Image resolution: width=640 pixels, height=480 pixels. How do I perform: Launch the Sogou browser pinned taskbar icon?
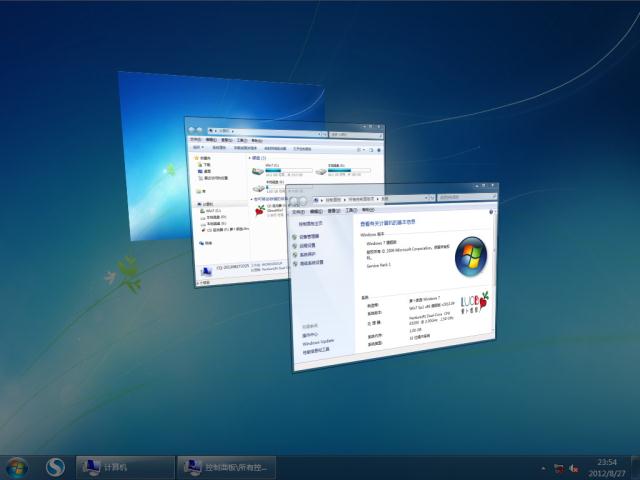(55, 467)
